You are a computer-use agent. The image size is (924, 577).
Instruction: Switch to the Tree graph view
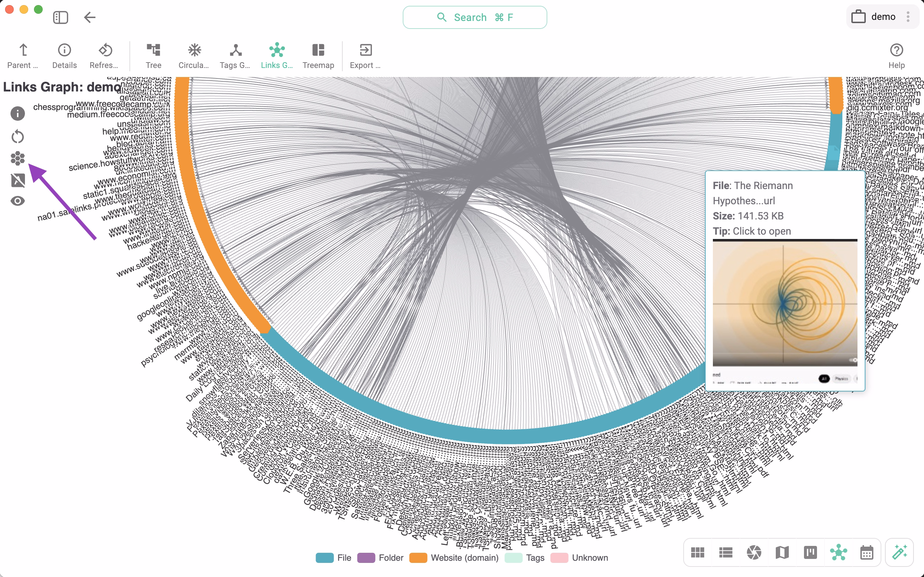[153, 55]
